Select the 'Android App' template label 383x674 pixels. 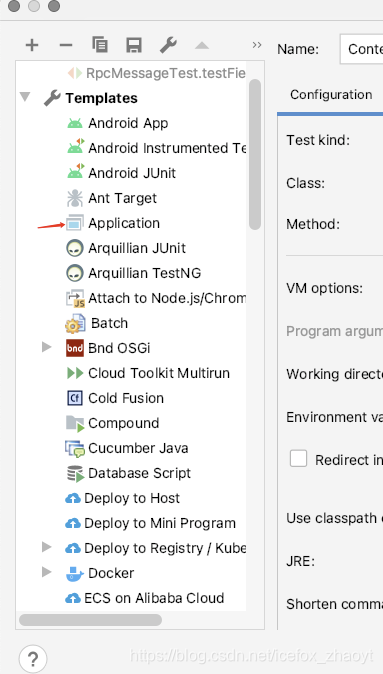[x=128, y=123]
